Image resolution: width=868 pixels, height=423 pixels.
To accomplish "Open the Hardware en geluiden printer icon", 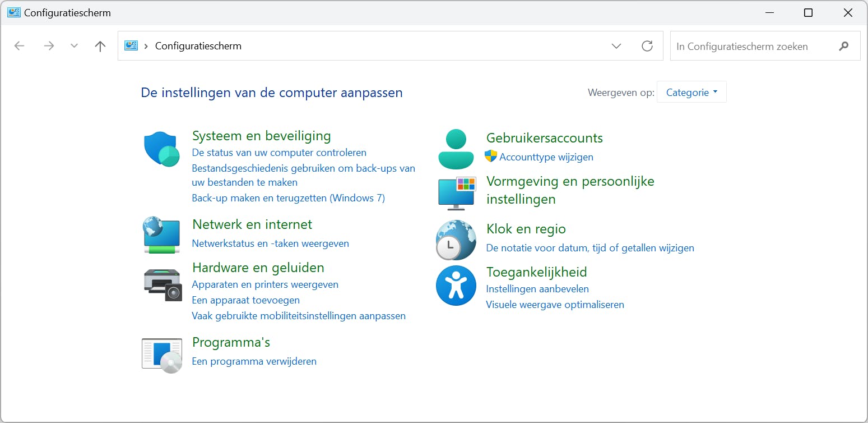I will pos(163,284).
